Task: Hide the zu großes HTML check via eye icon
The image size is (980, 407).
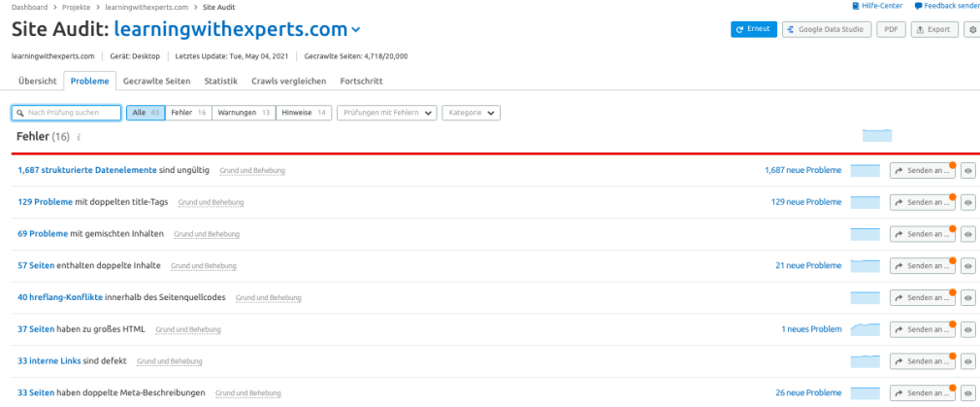Action: click(968, 329)
